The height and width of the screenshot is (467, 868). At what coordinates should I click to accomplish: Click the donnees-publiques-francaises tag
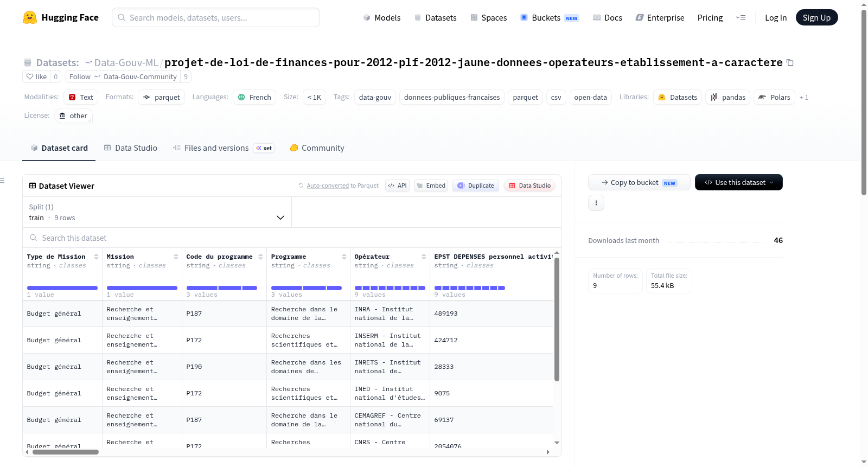[x=452, y=97]
